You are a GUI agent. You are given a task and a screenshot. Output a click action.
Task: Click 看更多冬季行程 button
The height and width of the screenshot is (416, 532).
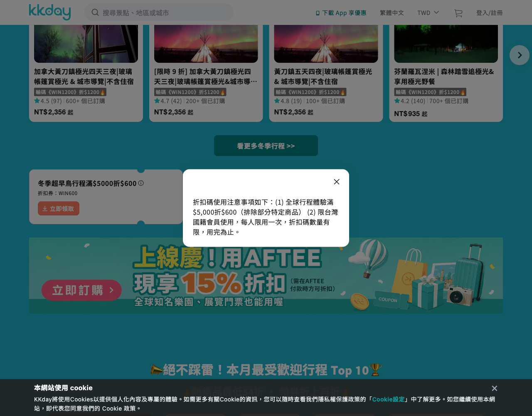click(x=266, y=146)
